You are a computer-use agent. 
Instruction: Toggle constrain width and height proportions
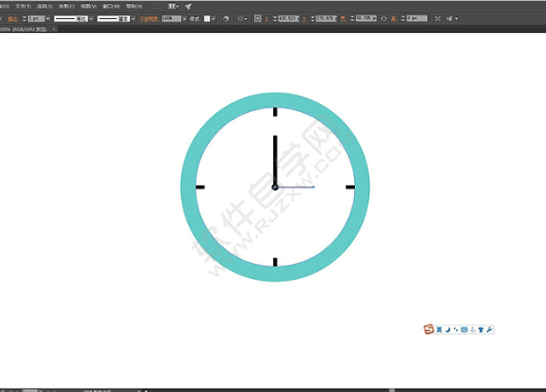click(x=384, y=18)
